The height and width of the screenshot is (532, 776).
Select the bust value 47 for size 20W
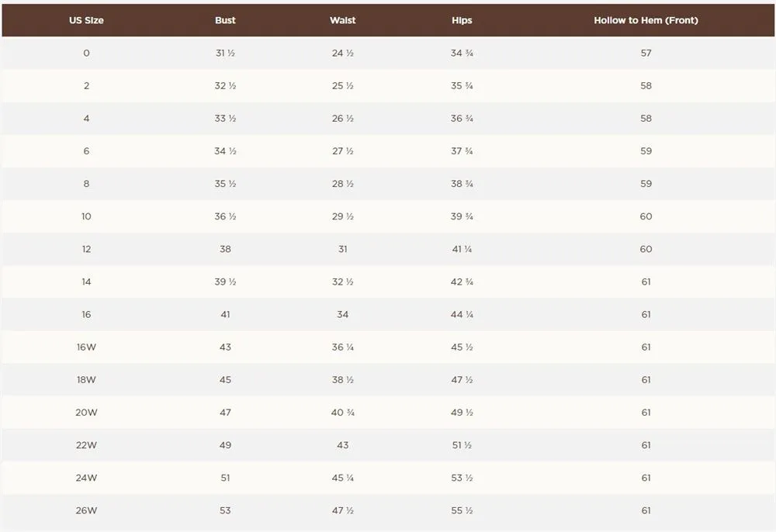tap(225, 413)
